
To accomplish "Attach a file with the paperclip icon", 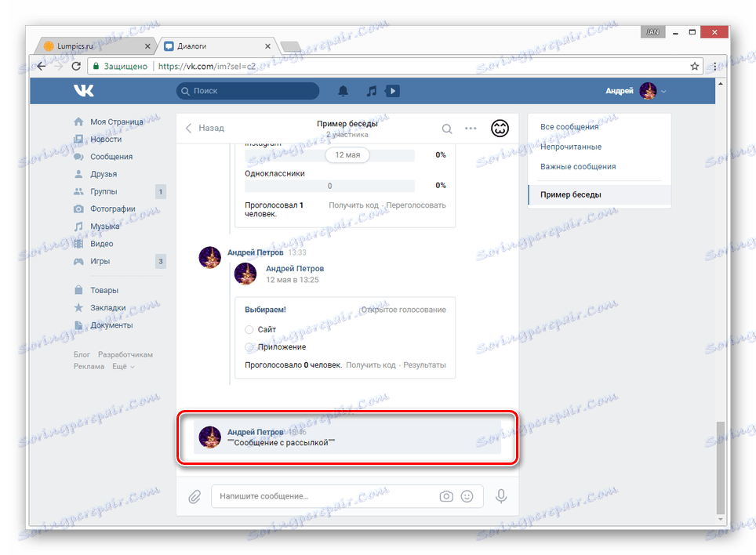I will coord(194,496).
